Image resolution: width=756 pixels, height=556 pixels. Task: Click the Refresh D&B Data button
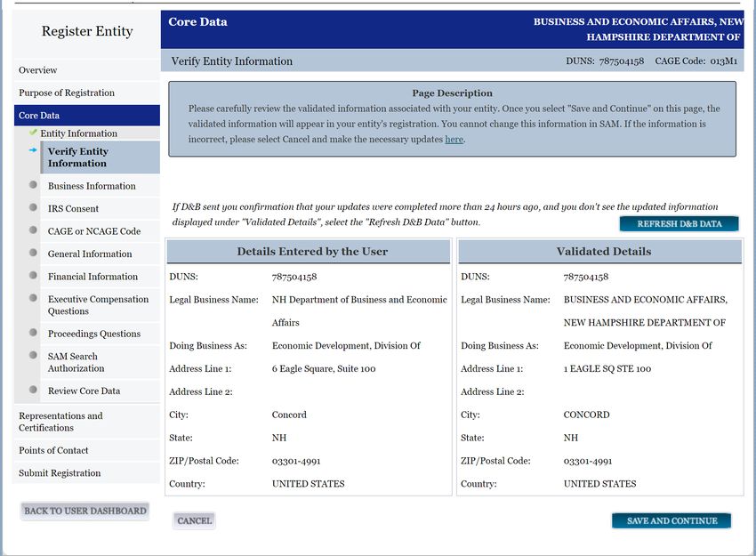(x=679, y=224)
